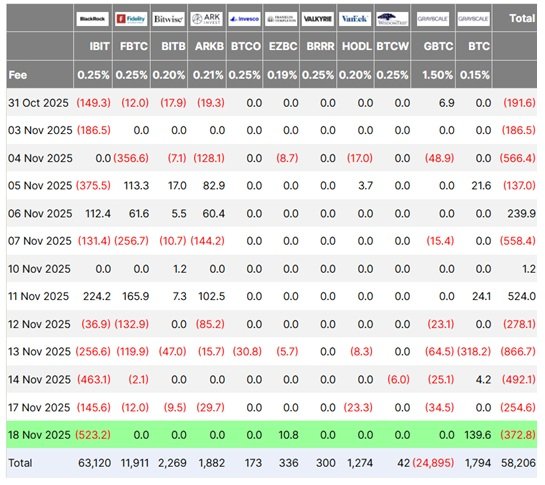This screenshot has height=485, width=545.
Task: Select IBIT total value 63,120
Action: (x=94, y=463)
